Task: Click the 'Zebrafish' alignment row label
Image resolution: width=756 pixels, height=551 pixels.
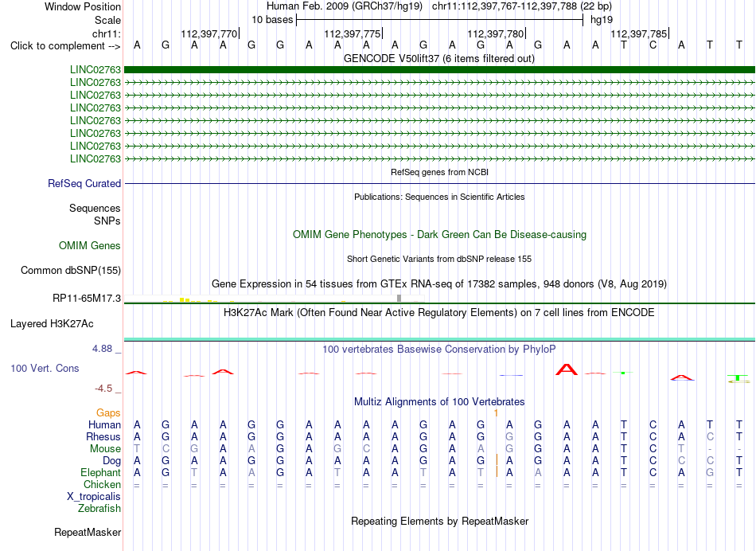Action: click(99, 509)
